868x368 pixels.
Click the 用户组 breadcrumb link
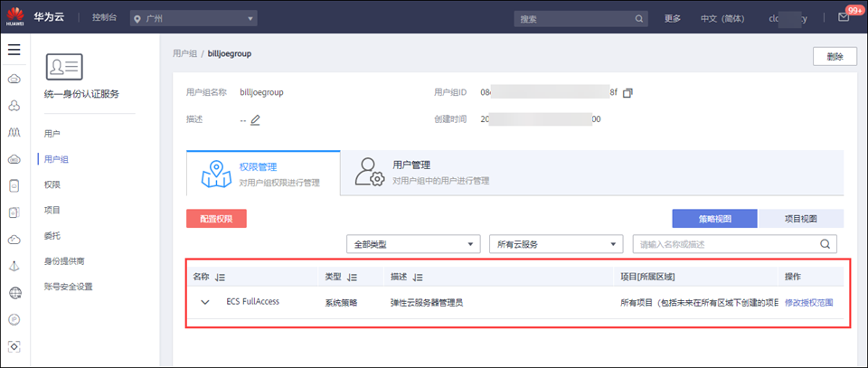point(184,53)
